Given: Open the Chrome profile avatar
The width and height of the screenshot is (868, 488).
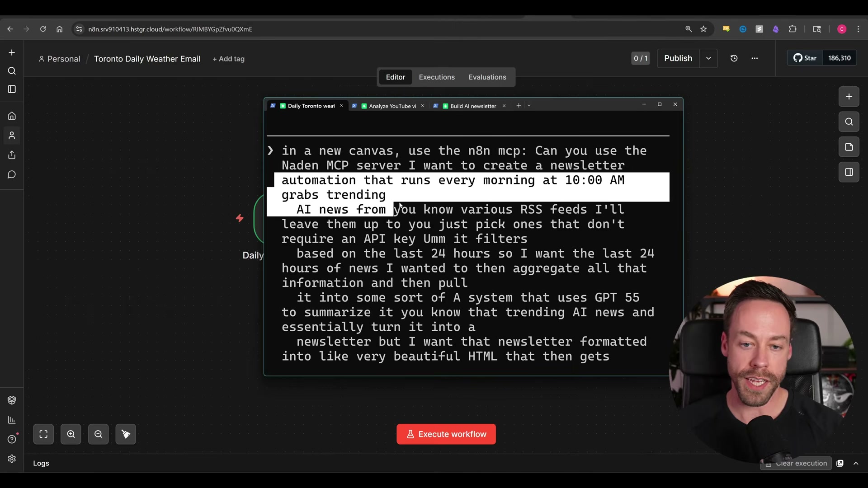Looking at the screenshot, I should tap(842, 29).
